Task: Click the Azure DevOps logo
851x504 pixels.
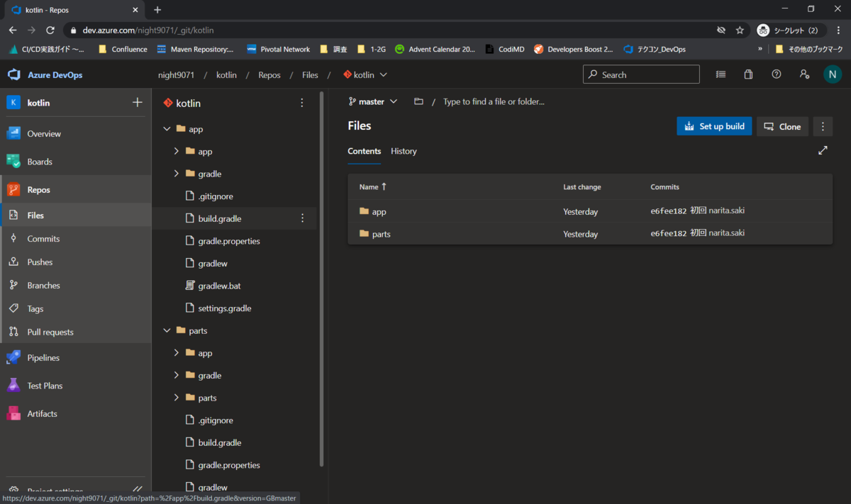Action: click(x=14, y=74)
